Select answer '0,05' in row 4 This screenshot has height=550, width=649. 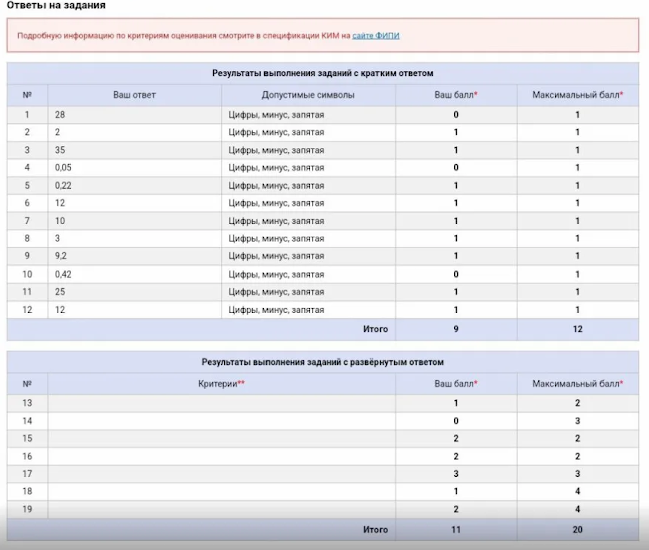[63, 168]
